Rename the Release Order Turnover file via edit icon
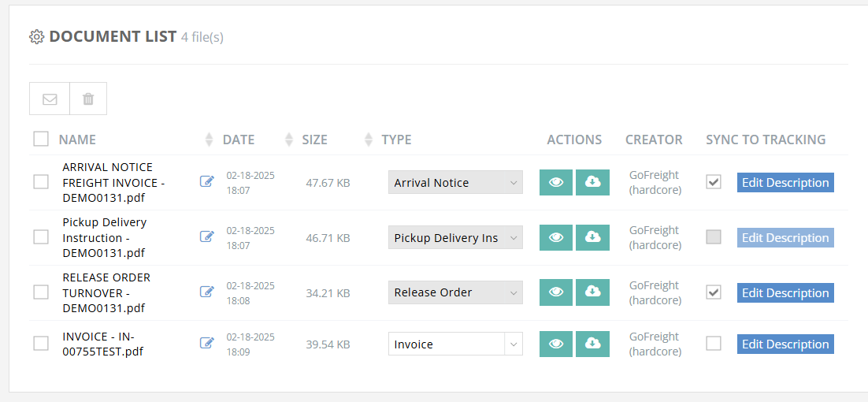 (x=207, y=292)
